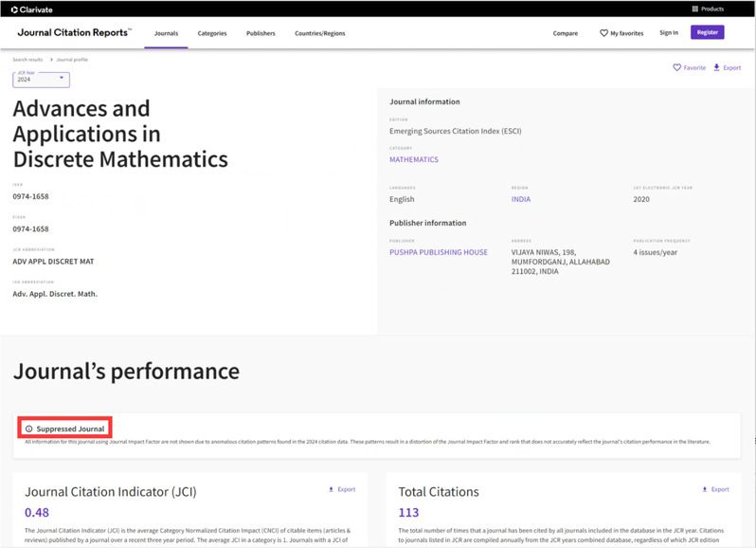756x548 pixels.
Task: Open the Countries/Regions tab
Action: pyautogui.click(x=319, y=33)
